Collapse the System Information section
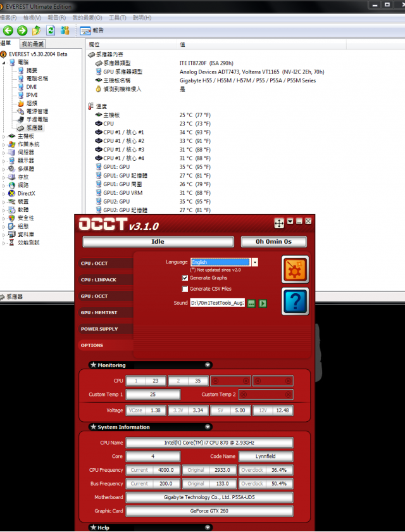Viewport: 405px width, 532px height. tap(208, 427)
